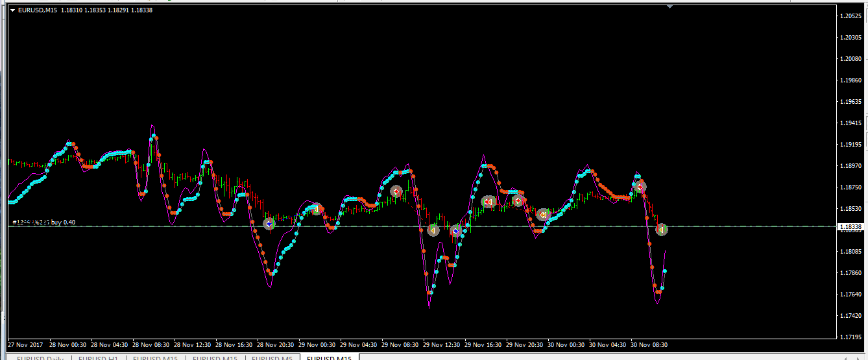
Task: Click the 30 Nov 00:30 time label
Action: pos(568,345)
